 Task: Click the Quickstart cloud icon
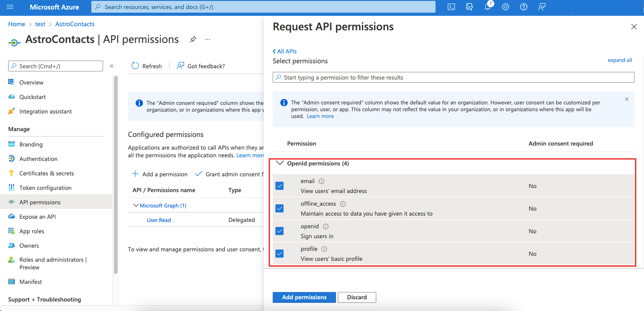(11, 97)
